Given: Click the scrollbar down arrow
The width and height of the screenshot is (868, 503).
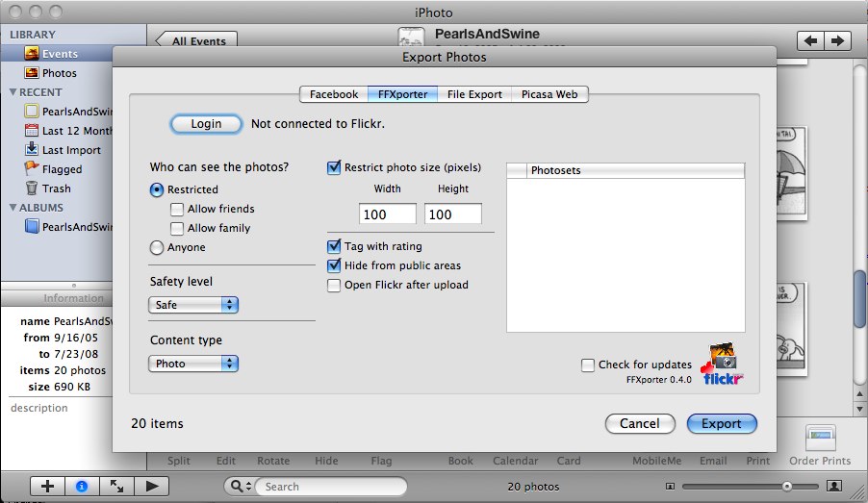Looking at the screenshot, I should 859,409.
